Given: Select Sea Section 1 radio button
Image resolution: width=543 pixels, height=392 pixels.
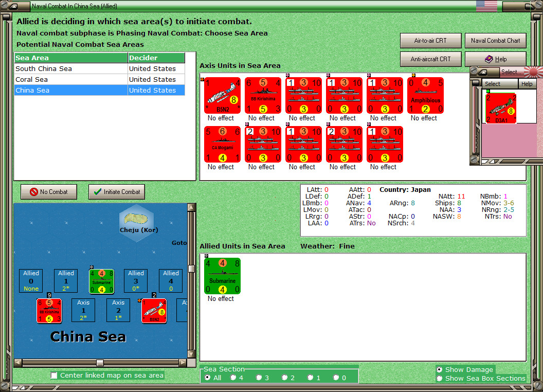Looking at the screenshot, I should click(x=310, y=378).
